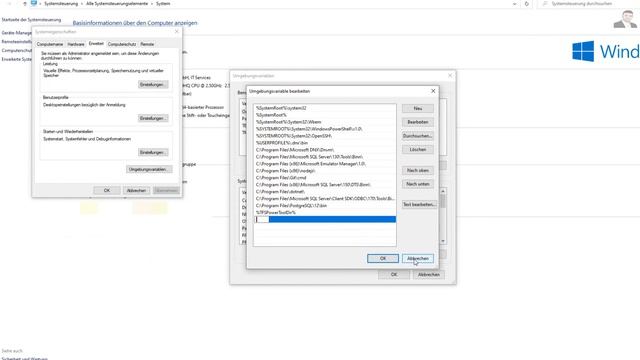Click the Systemsteuerung durchsuchen search field
This screenshot has height=360, width=640.
pyautogui.click(x=589, y=4)
